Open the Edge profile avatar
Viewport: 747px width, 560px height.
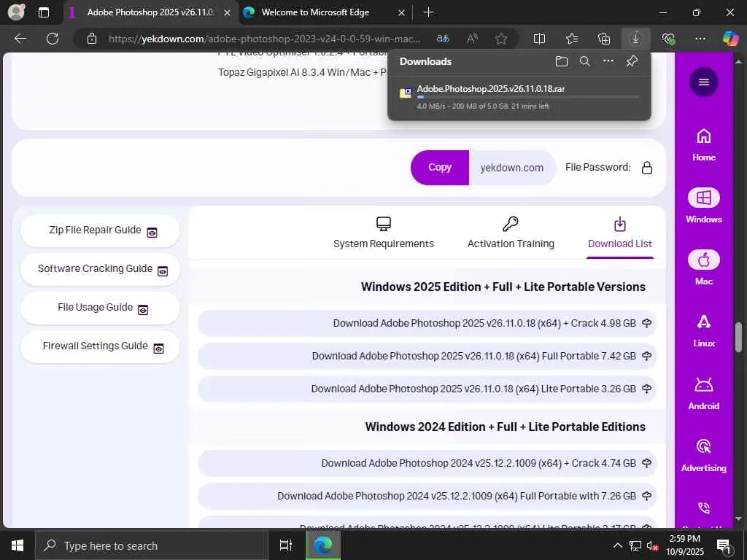point(16,12)
